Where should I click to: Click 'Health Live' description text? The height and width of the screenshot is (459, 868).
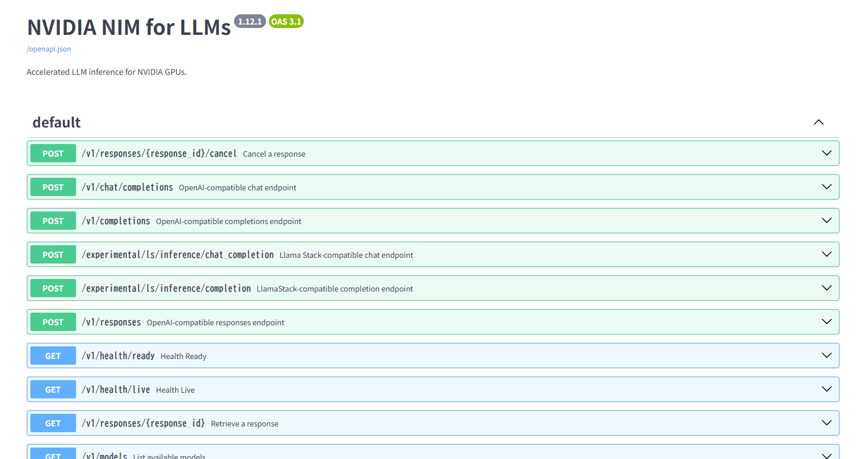tap(175, 390)
